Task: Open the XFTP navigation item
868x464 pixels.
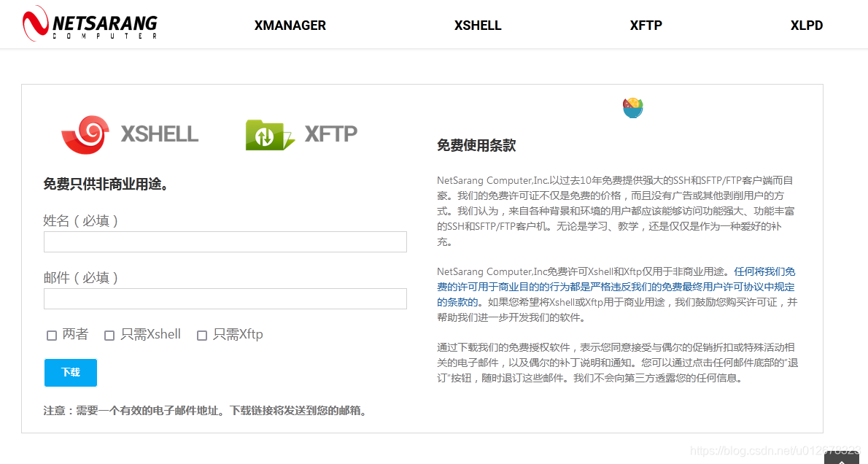Action: [x=646, y=25]
